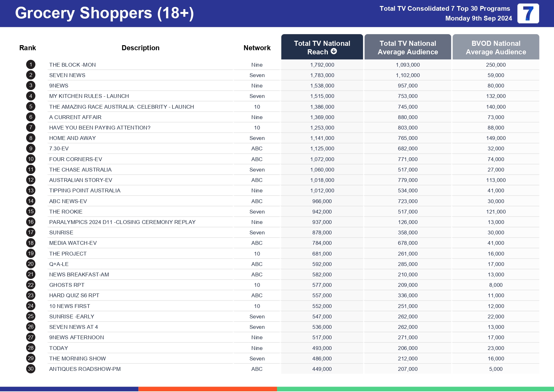Click the Description column header

click(x=140, y=48)
